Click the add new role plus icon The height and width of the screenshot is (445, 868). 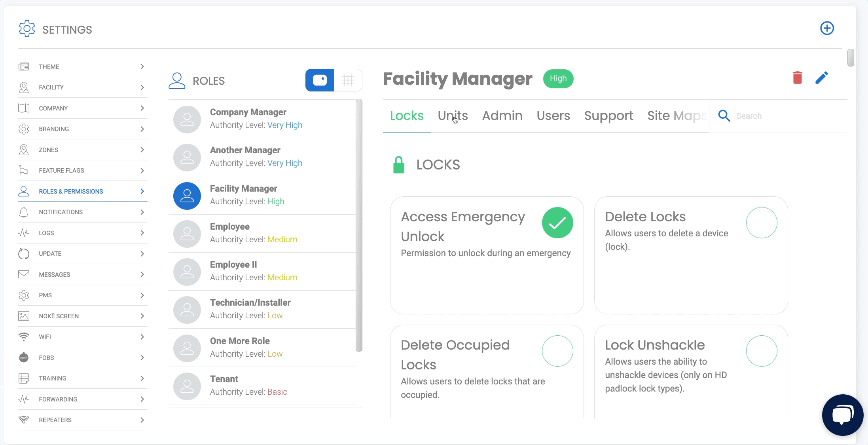coord(827,28)
